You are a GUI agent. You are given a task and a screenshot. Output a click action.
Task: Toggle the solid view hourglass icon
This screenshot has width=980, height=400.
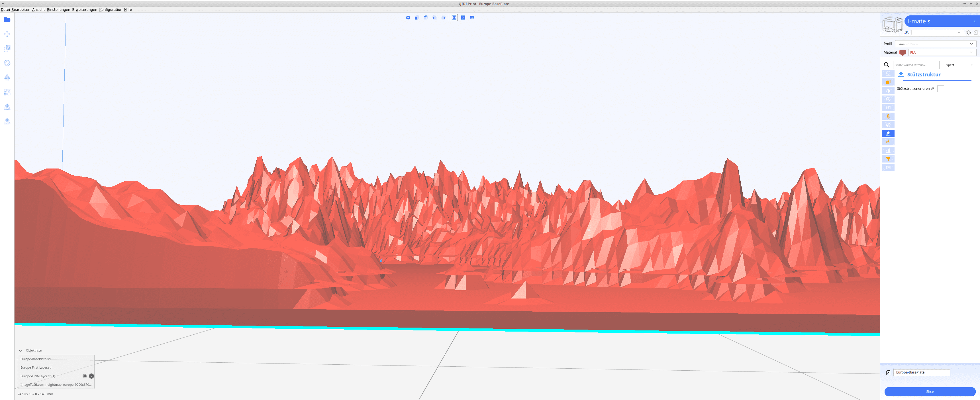point(454,17)
